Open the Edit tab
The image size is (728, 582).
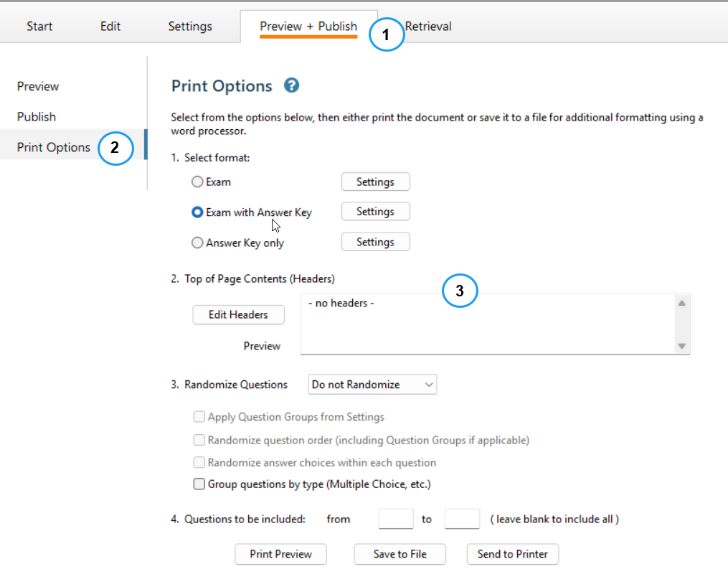tap(110, 26)
